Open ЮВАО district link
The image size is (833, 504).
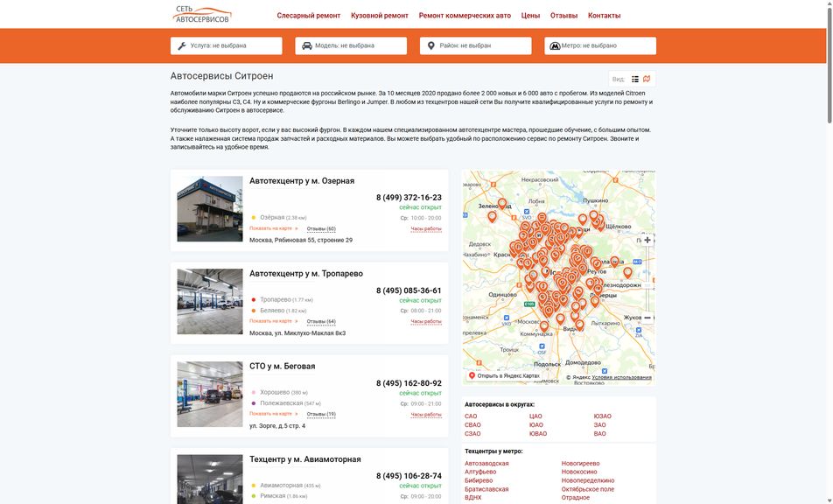538,434
